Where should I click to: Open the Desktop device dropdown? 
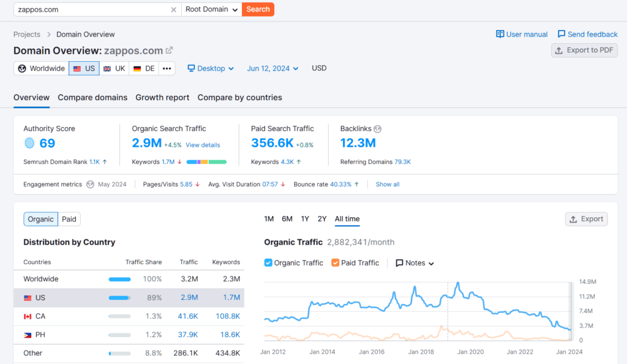[x=211, y=69]
